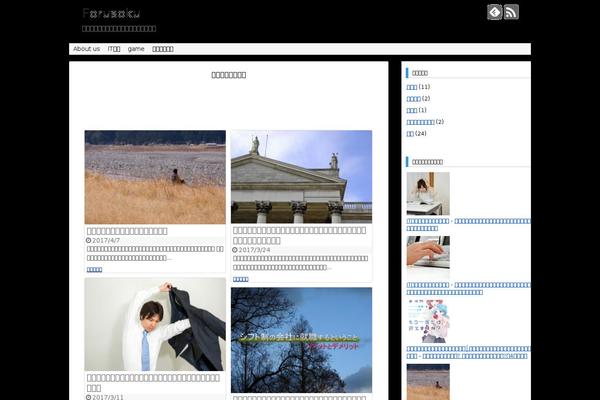Open the RSS feed icon
The width and height of the screenshot is (600, 400).
(511, 12)
